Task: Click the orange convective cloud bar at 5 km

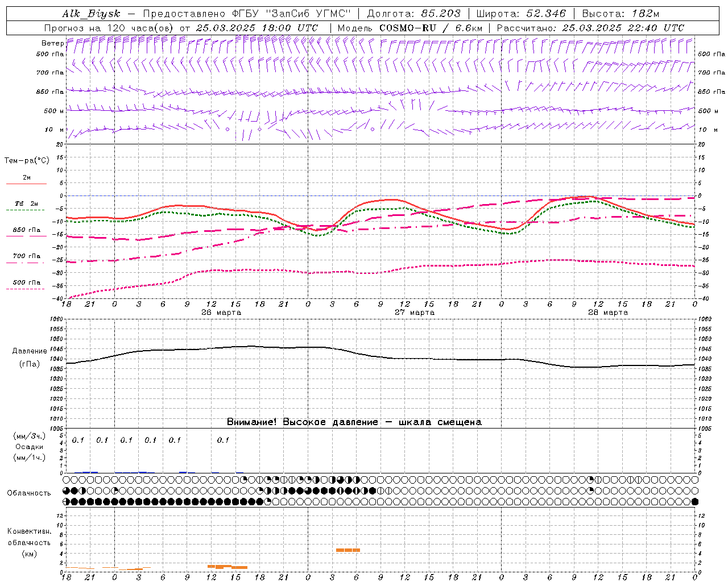Action: (348, 550)
